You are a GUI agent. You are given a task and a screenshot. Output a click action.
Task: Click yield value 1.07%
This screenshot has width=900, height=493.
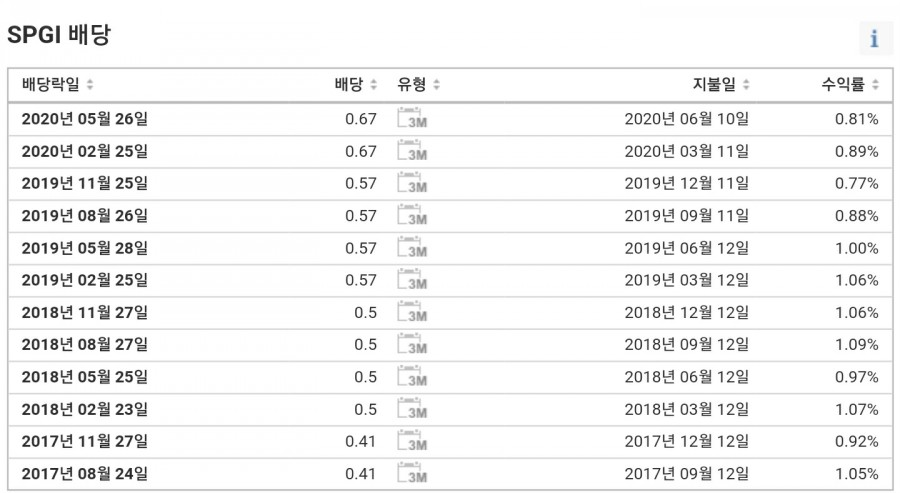[x=856, y=409]
